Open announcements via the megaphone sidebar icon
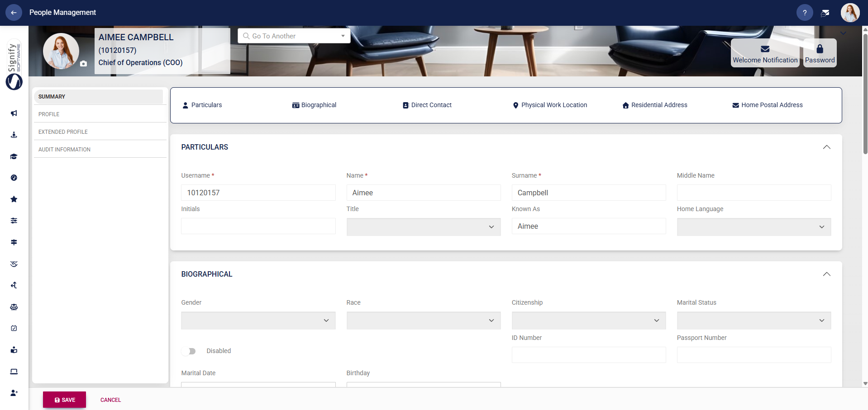This screenshot has height=410, width=868. click(x=14, y=113)
